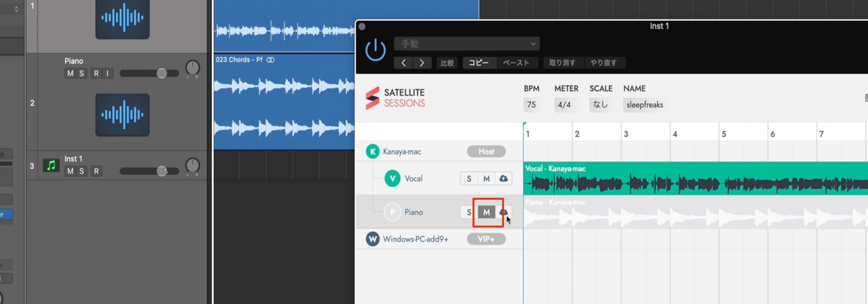Select the Kanaya-mac user row label

tap(402, 152)
